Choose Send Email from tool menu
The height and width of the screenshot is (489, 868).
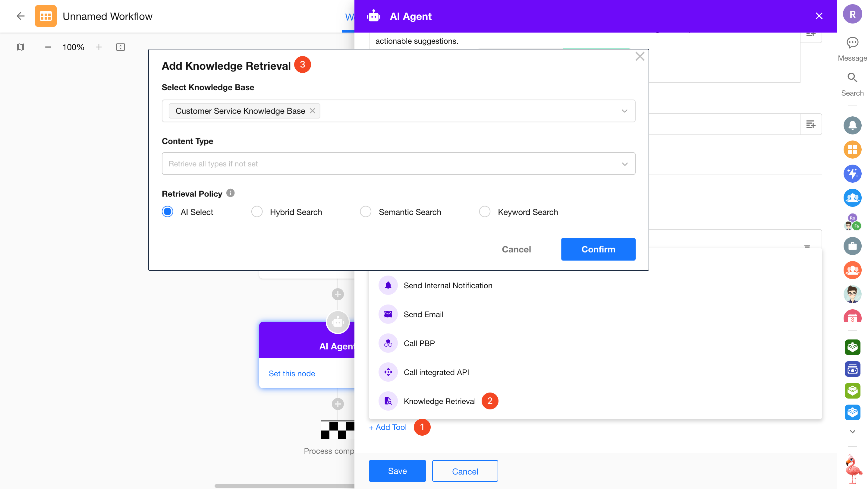pyautogui.click(x=423, y=314)
